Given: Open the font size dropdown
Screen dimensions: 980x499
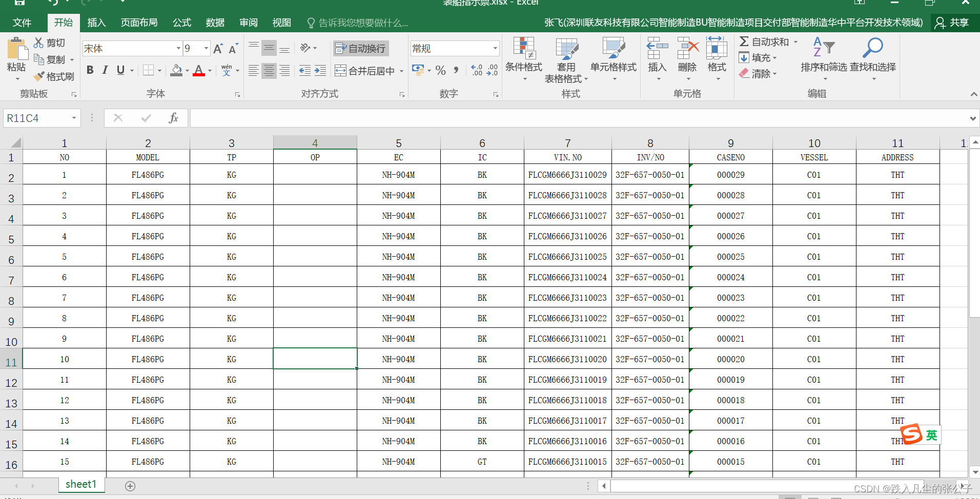Looking at the screenshot, I should click(x=206, y=48).
